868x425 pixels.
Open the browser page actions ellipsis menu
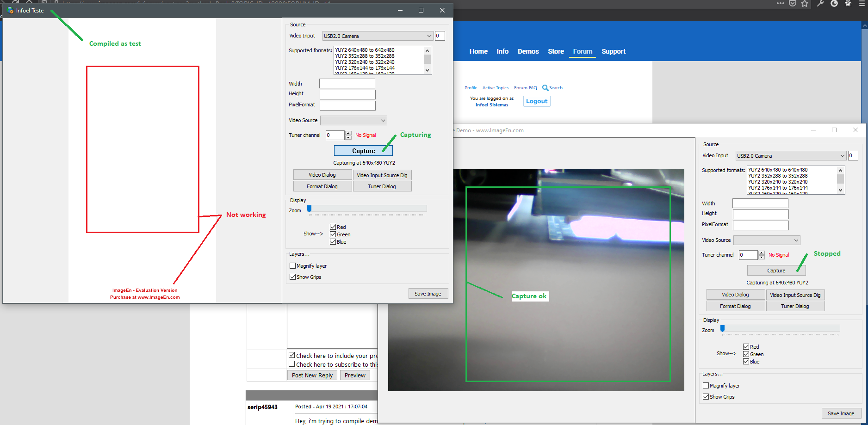coord(781,3)
